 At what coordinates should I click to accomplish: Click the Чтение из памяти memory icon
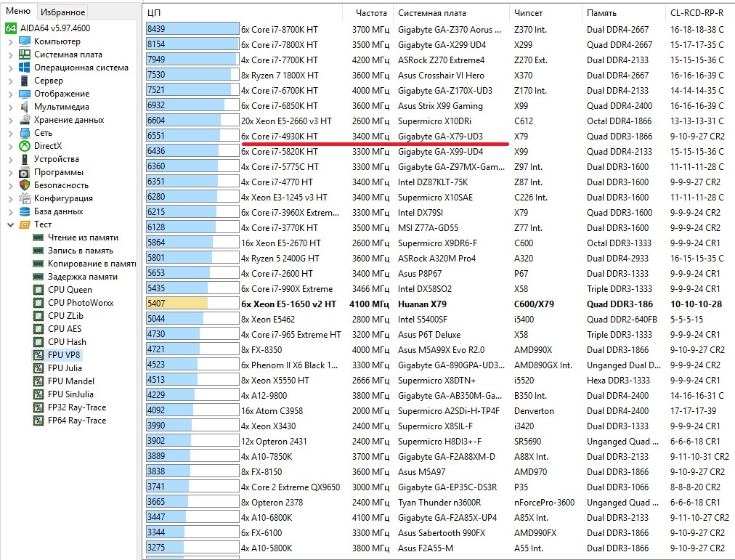point(38,238)
